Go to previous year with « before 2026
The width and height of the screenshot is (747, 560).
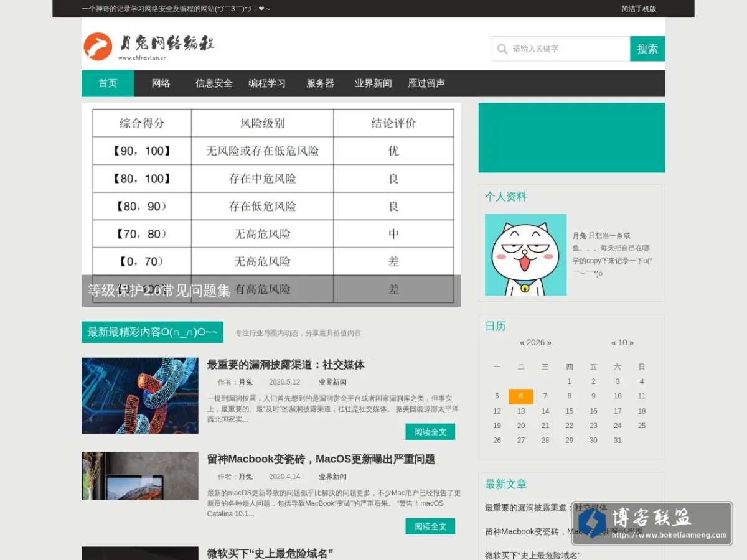(x=522, y=343)
